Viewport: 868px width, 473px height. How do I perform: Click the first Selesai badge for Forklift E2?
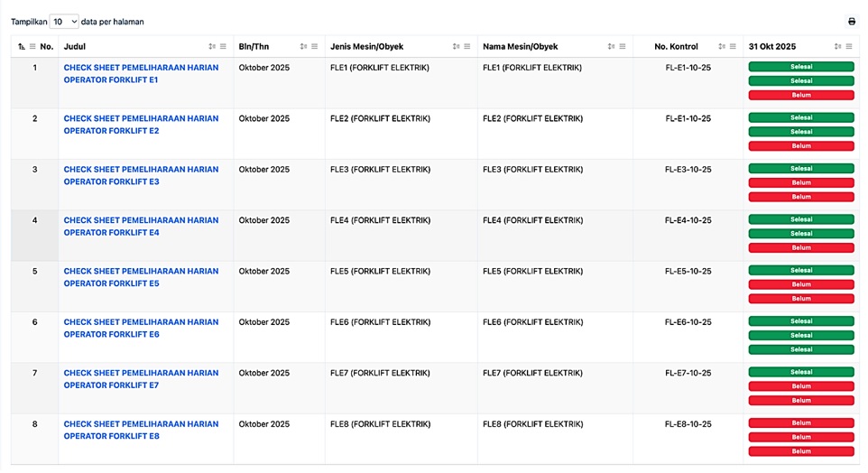tap(800, 117)
